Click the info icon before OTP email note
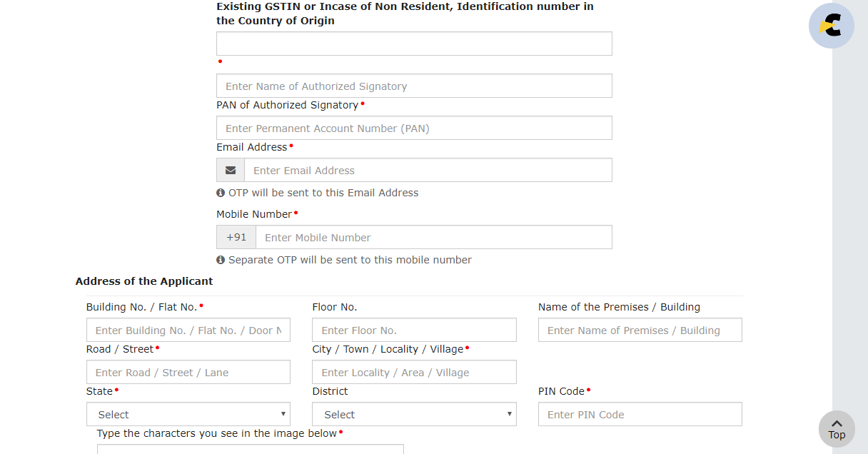The image size is (868, 454). pos(221,193)
